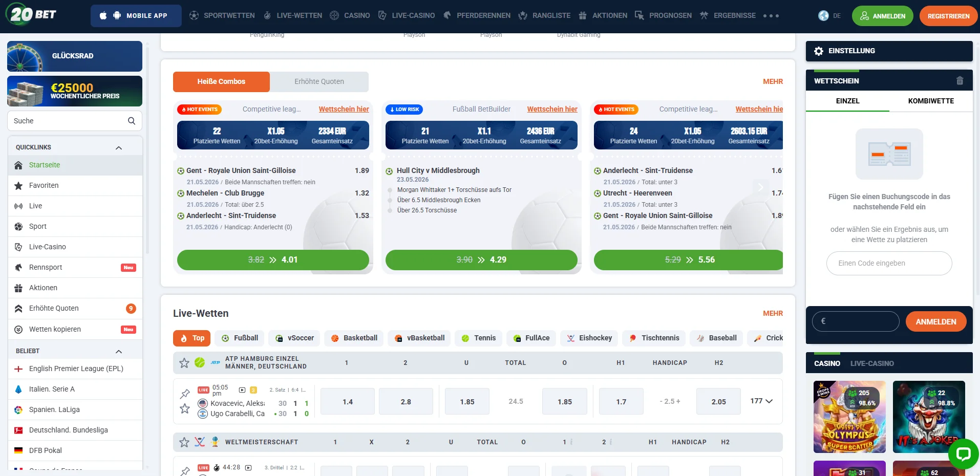Open Aktionen gift icon in sidebar

[x=18, y=288]
